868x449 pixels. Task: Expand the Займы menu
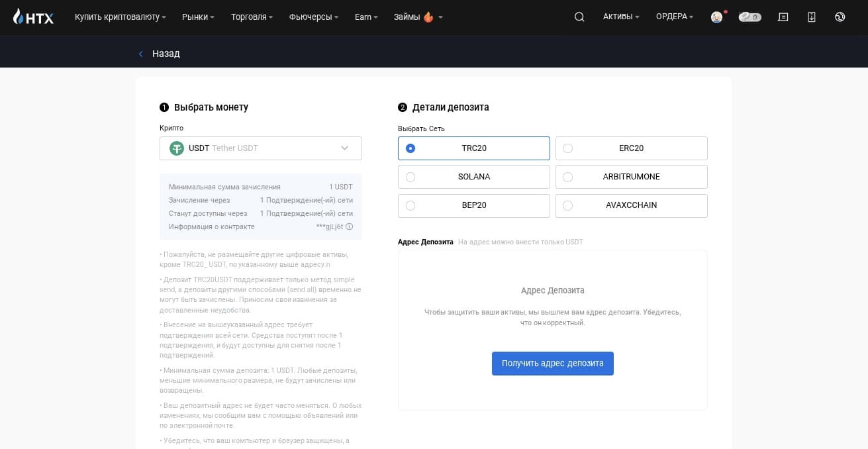(418, 17)
